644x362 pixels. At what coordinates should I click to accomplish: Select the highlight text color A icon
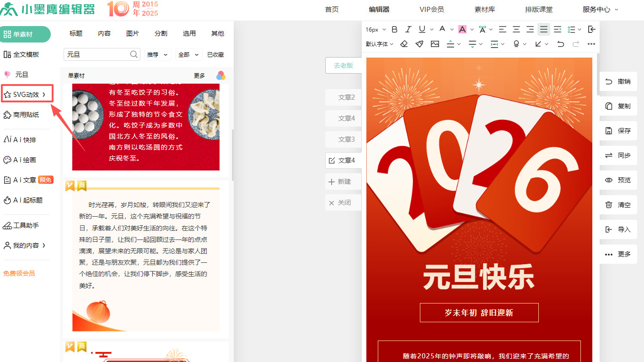coord(463,29)
